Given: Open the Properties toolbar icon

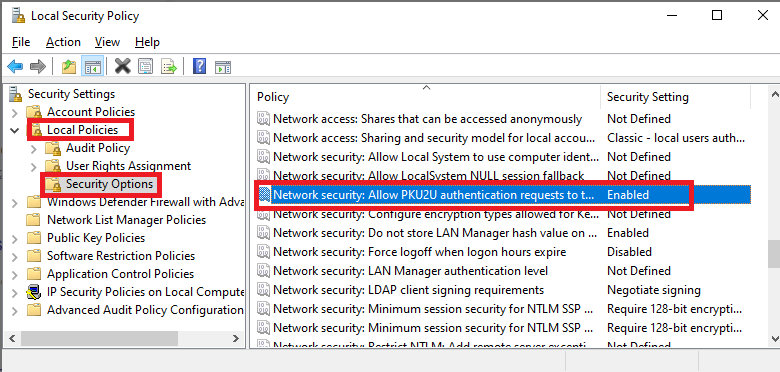Looking at the screenshot, I should tap(146, 66).
